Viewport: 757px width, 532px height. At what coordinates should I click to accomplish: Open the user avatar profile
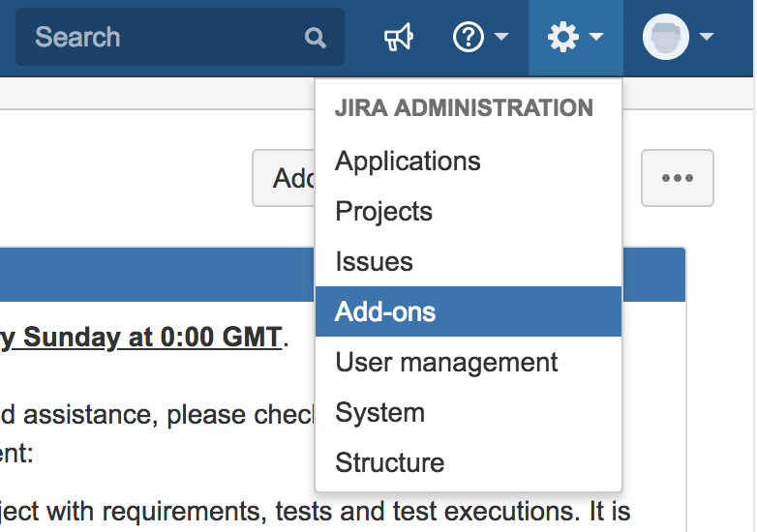[666, 37]
